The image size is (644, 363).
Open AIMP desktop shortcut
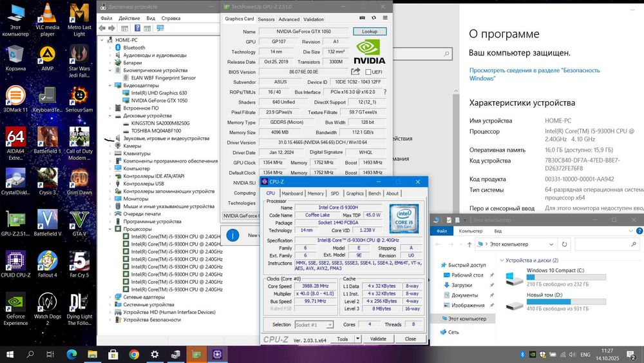point(47,58)
